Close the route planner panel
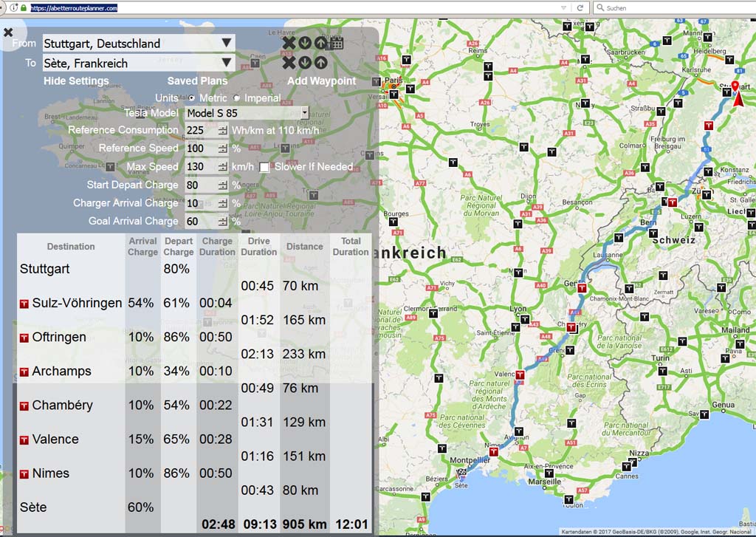The height and width of the screenshot is (537, 756). click(8, 33)
